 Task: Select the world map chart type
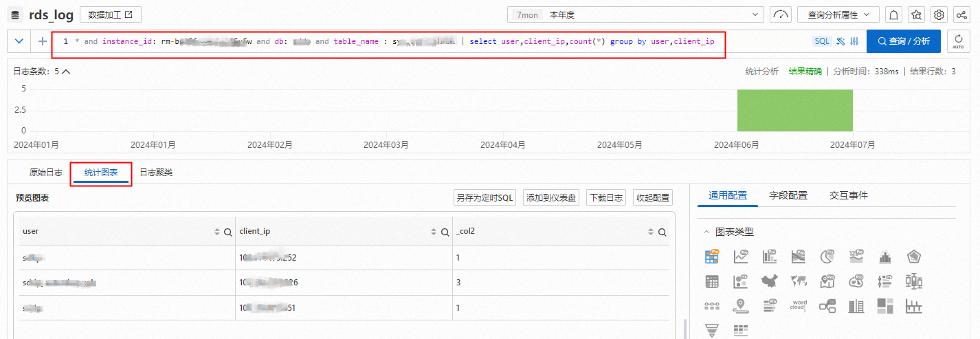tap(799, 281)
